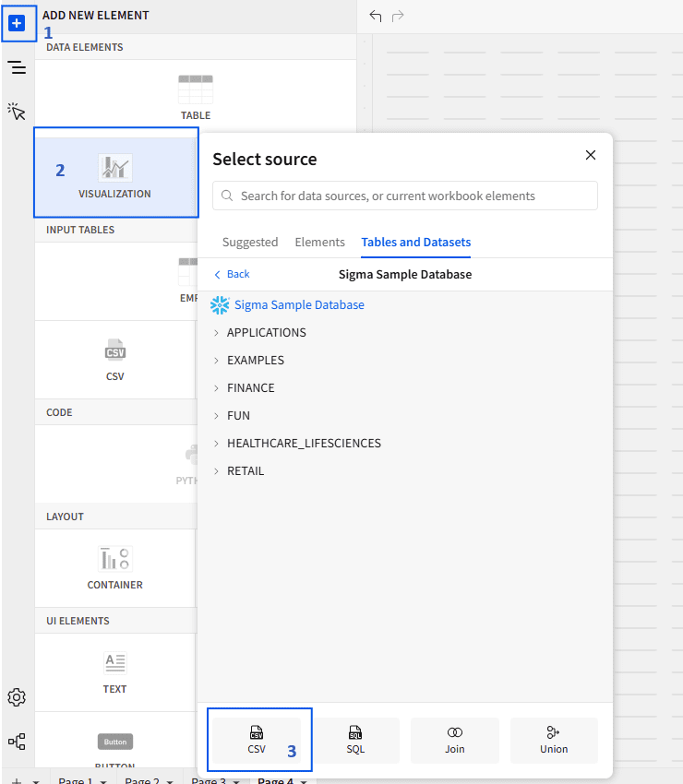This screenshot has height=784, width=683.
Task: Click the Back link
Action: click(232, 274)
